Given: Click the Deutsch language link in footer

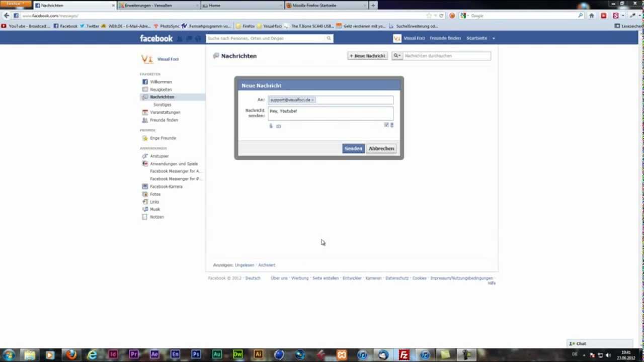Looking at the screenshot, I should [x=253, y=278].
